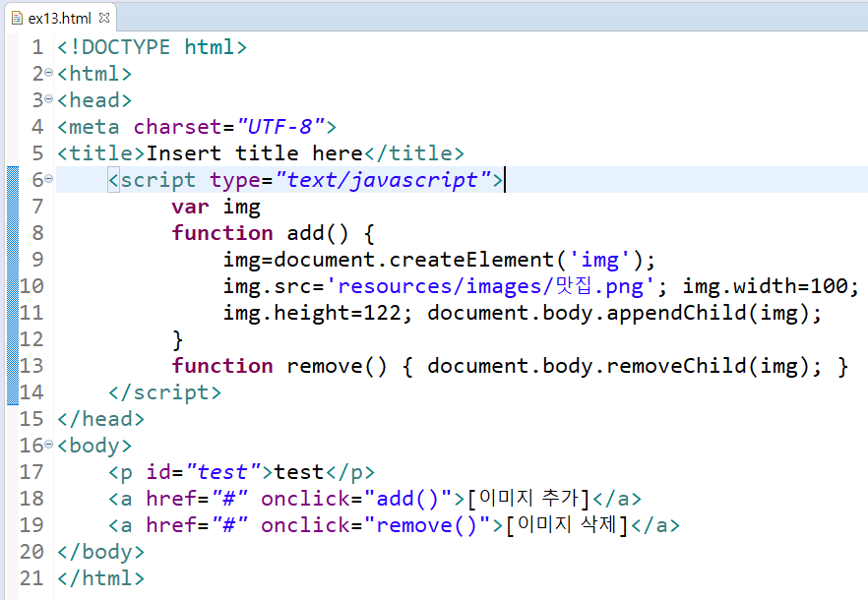Image resolution: width=868 pixels, height=600 pixels.
Task: Click document.body.appendChild(img) statement
Action: coord(624,314)
